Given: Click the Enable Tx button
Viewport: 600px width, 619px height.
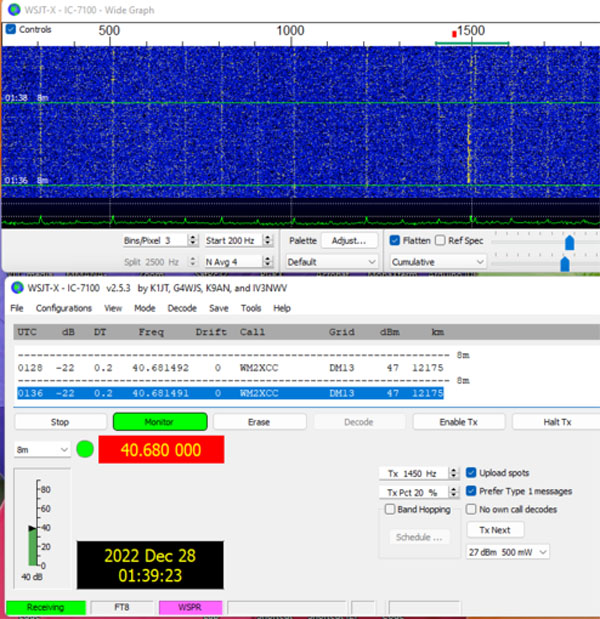Looking at the screenshot, I should pyautogui.click(x=459, y=422).
